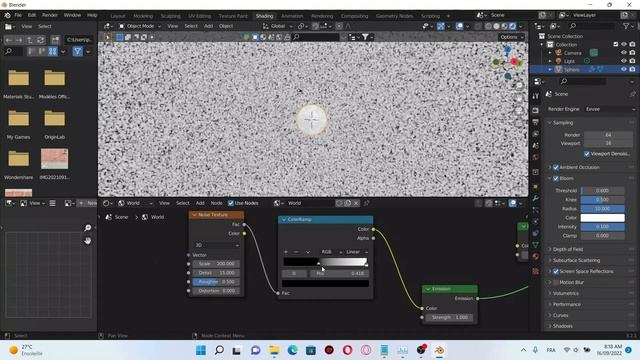Viewport: 640px width, 360px height.
Task: Open the Layout workspace tab
Action: click(x=118, y=16)
